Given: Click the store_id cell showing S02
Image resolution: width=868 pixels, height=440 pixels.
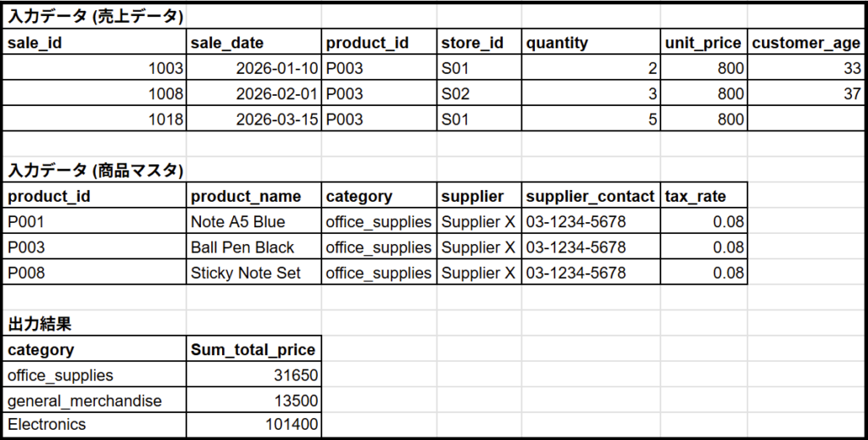Looking at the screenshot, I should click(479, 93).
